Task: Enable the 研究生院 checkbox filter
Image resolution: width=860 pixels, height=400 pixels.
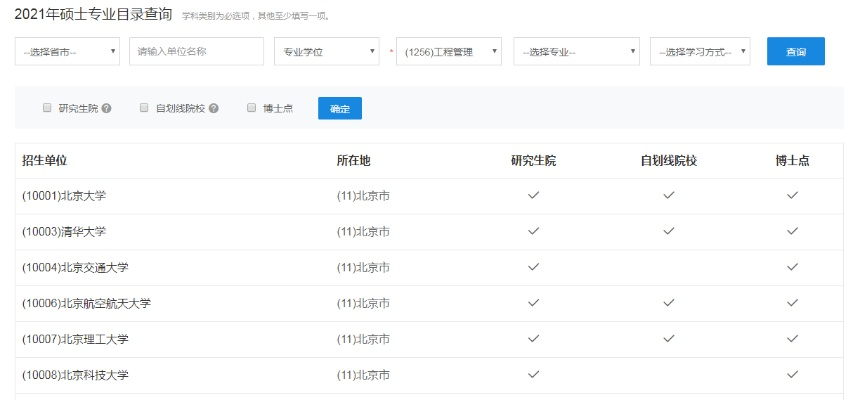Action: pos(47,108)
